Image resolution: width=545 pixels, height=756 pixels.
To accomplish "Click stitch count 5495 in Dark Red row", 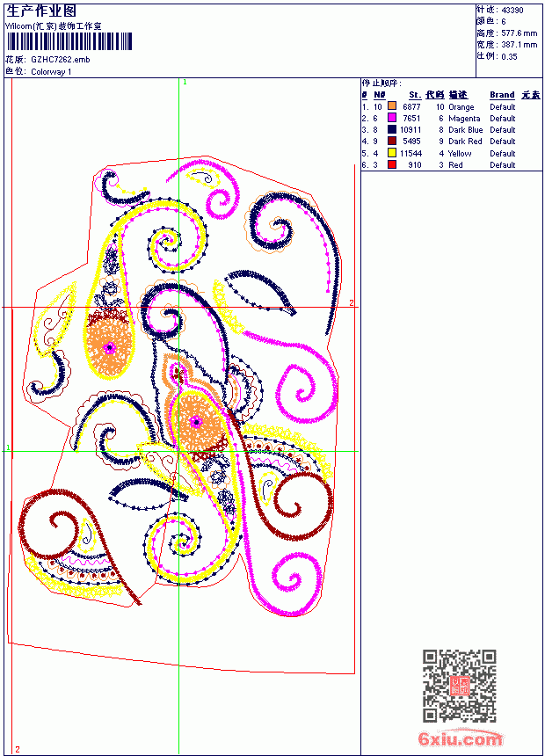I will (412, 142).
